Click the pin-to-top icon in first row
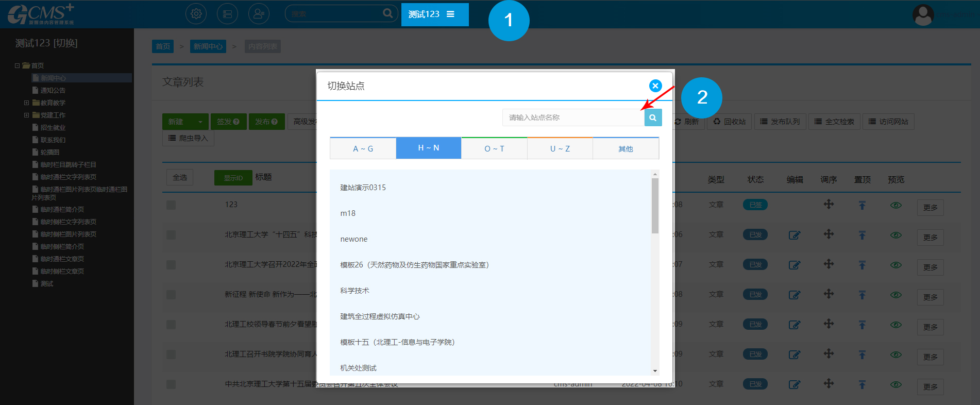Viewport: 980px width, 405px height. [x=862, y=205]
